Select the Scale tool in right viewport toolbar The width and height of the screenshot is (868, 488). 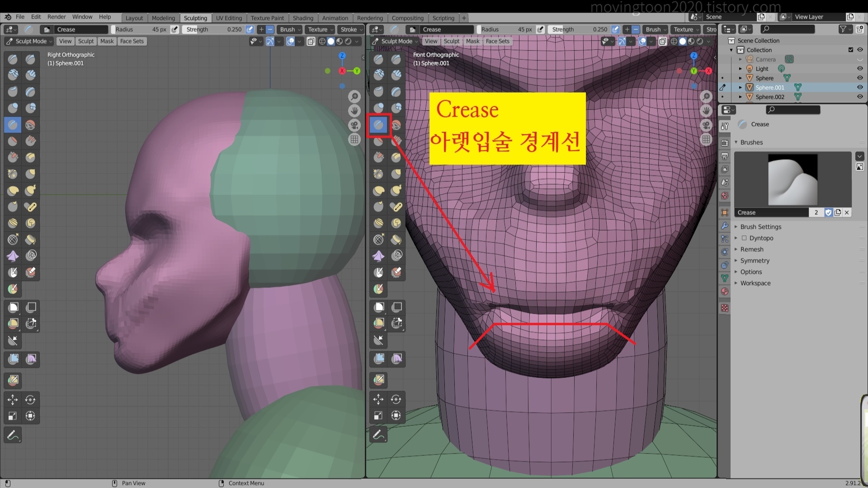[x=378, y=416]
